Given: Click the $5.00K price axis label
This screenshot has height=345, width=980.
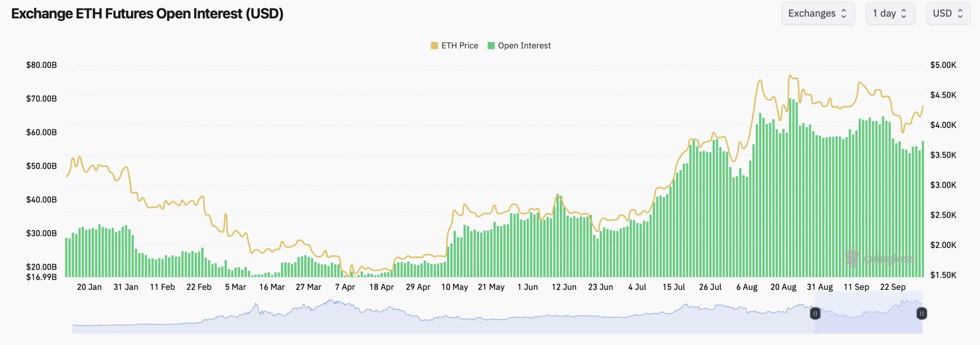Looking at the screenshot, I should point(943,65).
